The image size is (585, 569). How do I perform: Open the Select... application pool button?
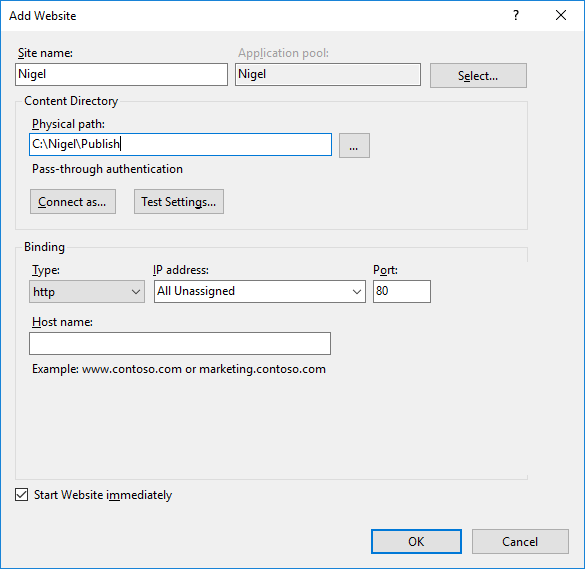pos(478,75)
